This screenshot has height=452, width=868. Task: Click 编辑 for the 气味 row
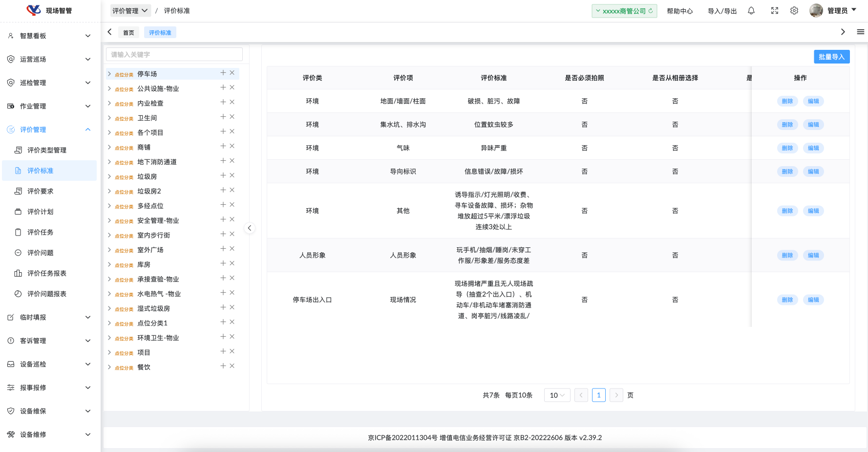pyautogui.click(x=813, y=148)
